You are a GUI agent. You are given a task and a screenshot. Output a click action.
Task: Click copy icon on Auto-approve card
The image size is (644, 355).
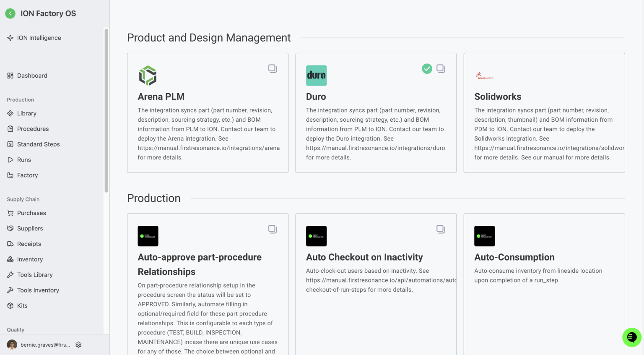click(x=273, y=229)
